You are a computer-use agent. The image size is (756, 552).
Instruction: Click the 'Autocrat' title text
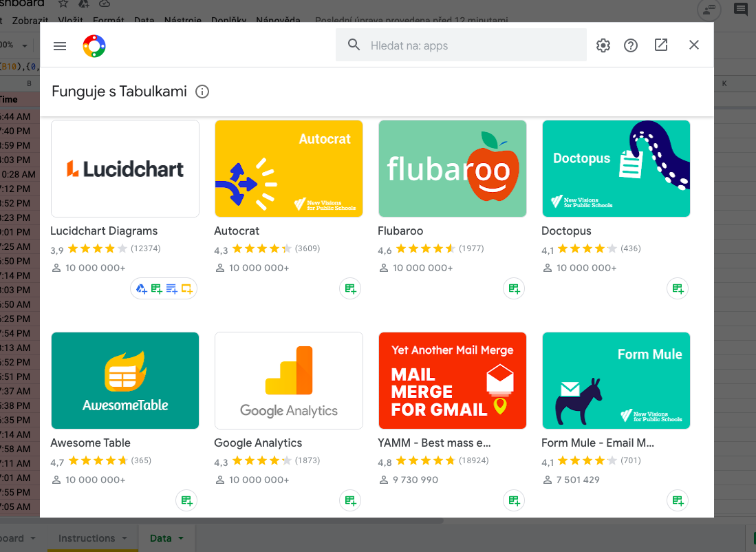tap(237, 231)
